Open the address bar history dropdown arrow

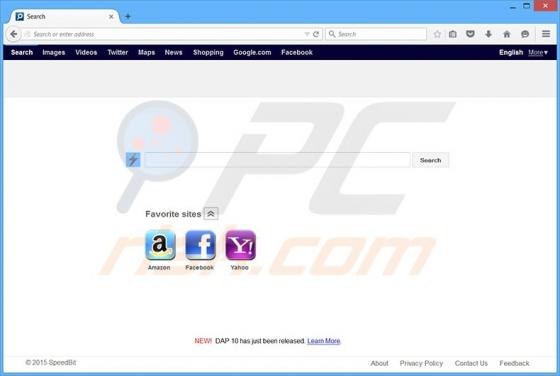[x=306, y=34]
